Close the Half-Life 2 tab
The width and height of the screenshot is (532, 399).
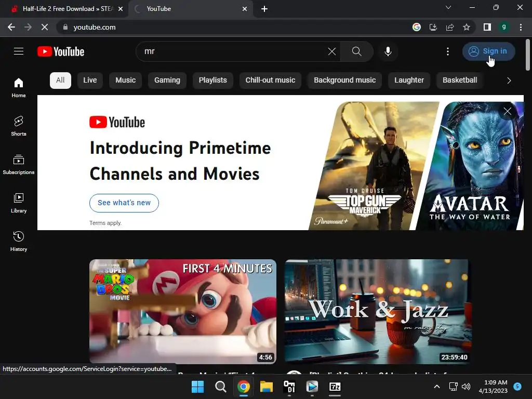(x=121, y=9)
